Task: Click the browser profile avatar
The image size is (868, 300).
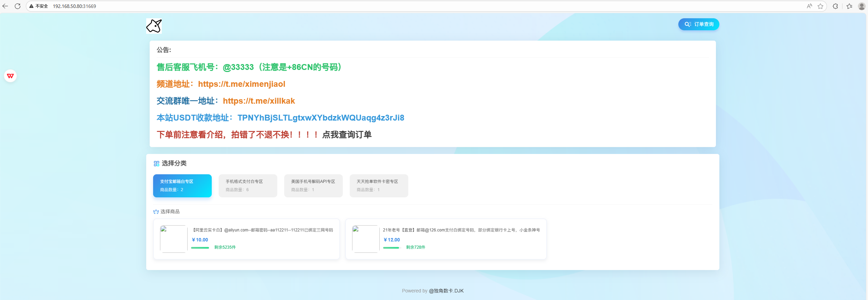Action: click(x=861, y=6)
